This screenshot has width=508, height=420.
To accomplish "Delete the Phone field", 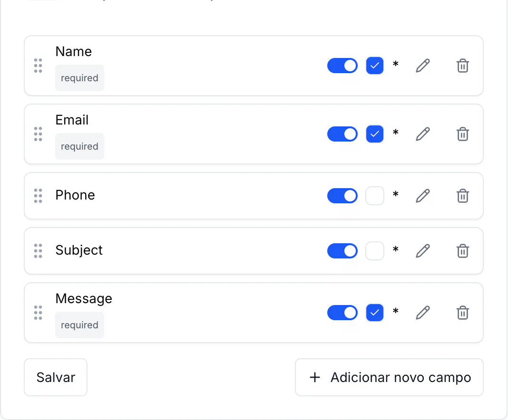I will (x=463, y=196).
